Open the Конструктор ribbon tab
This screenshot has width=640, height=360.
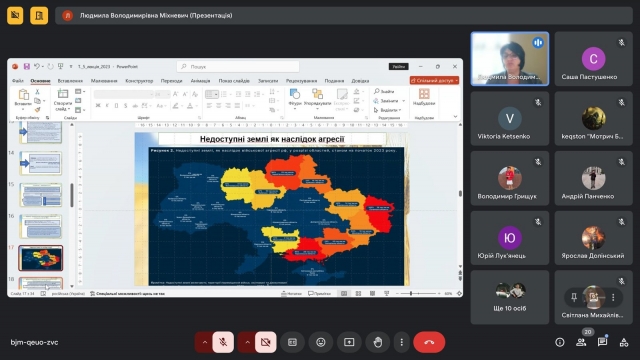tap(139, 81)
